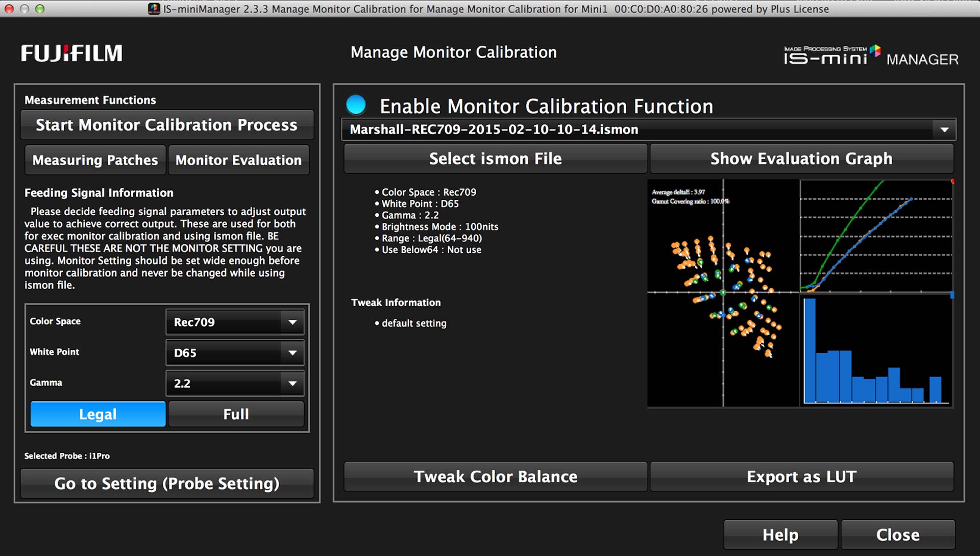
Task: Select Legal range button
Action: (x=98, y=414)
